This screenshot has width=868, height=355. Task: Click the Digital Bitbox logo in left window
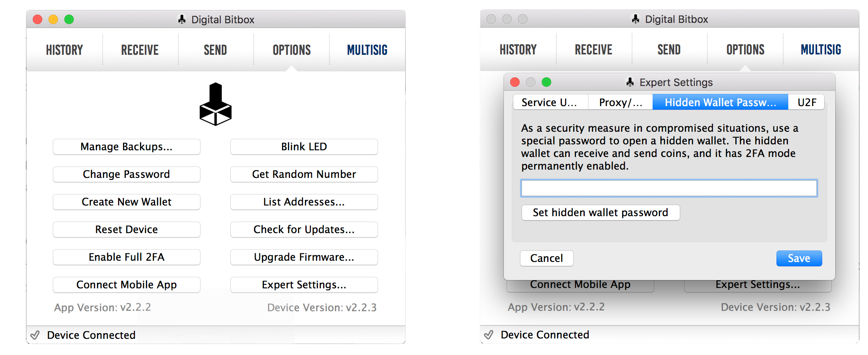point(215,104)
